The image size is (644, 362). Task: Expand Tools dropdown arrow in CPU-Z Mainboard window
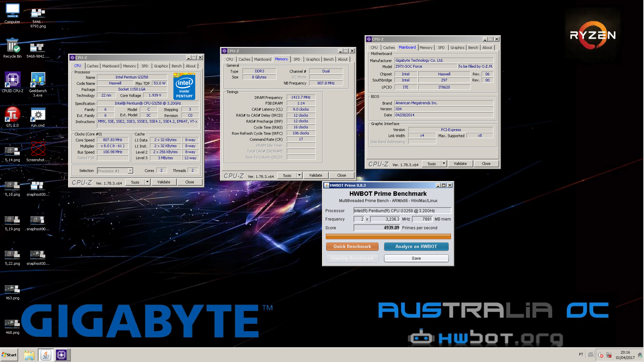[x=444, y=164]
